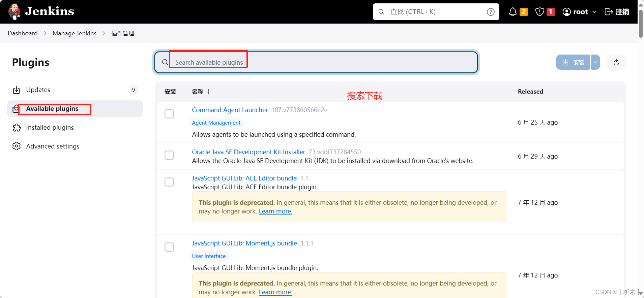644x298 pixels.
Task: Go to Dashboard breadcrumb
Action: [x=23, y=33]
